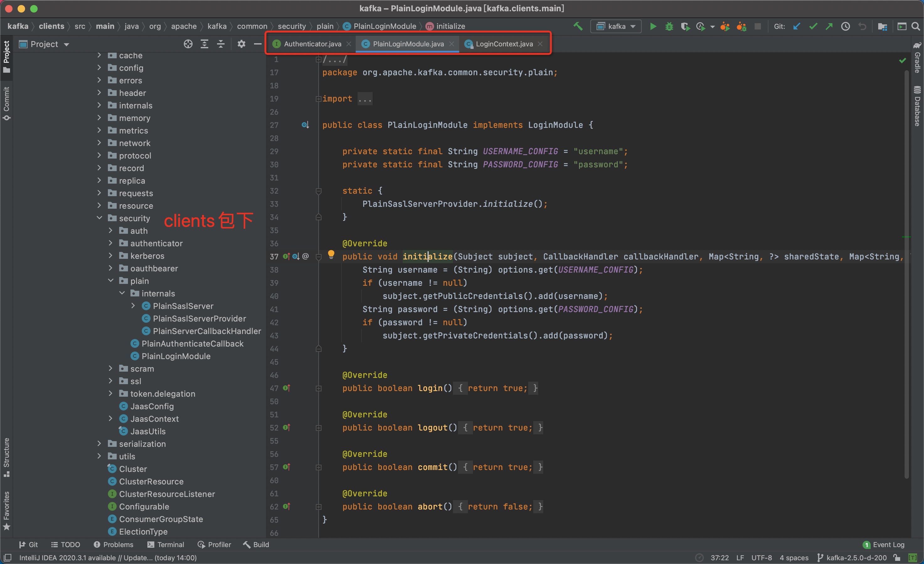The height and width of the screenshot is (564, 924).
Task: Start debugging with the bug icon
Action: pos(669,26)
